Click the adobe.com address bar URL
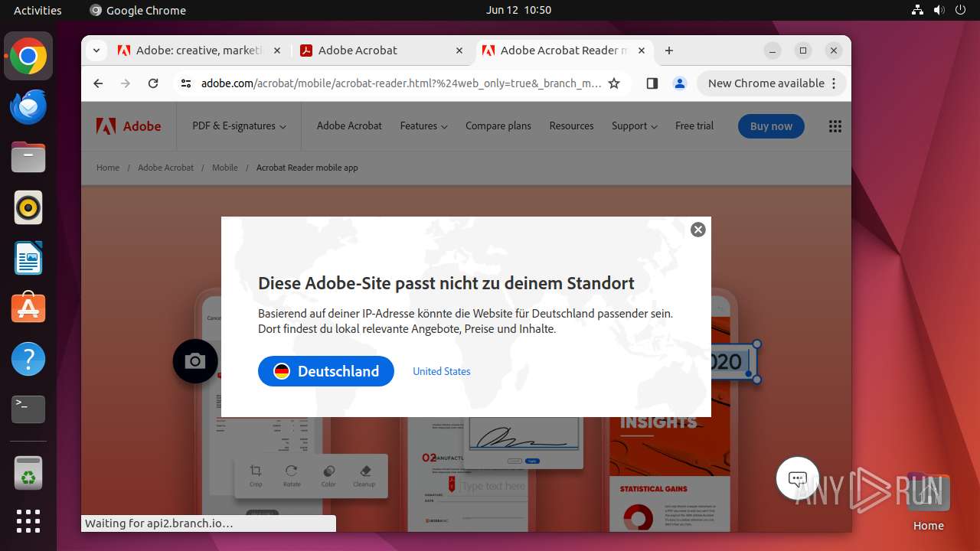The height and width of the screenshot is (551, 980). point(401,83)
